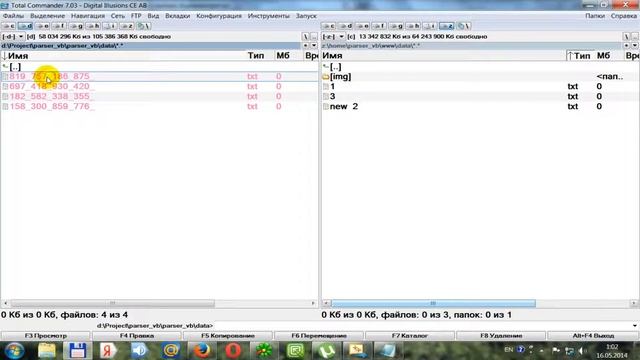Open network neighborhood button in left drive bar
This screenshot has width=640, height=360.
pyautogui.click(x=143, y=26)
